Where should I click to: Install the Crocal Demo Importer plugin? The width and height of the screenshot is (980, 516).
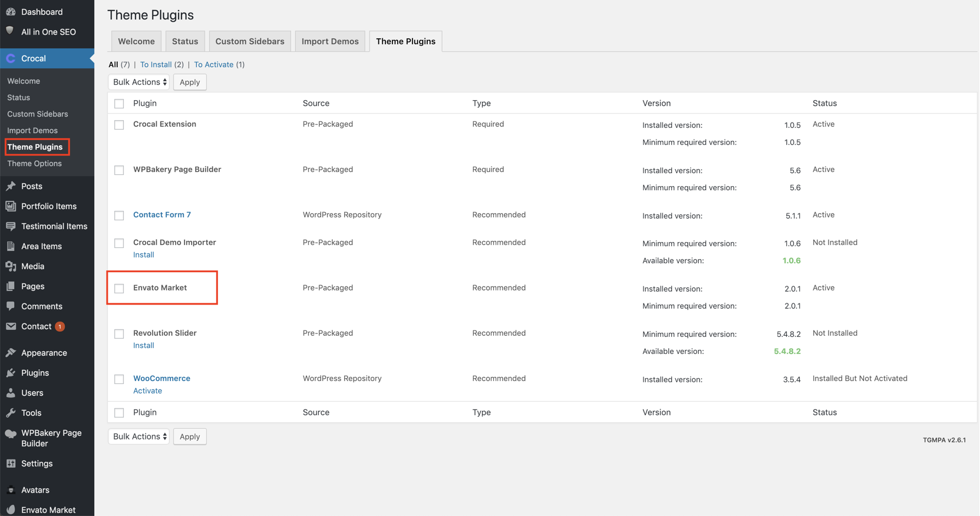144,254
